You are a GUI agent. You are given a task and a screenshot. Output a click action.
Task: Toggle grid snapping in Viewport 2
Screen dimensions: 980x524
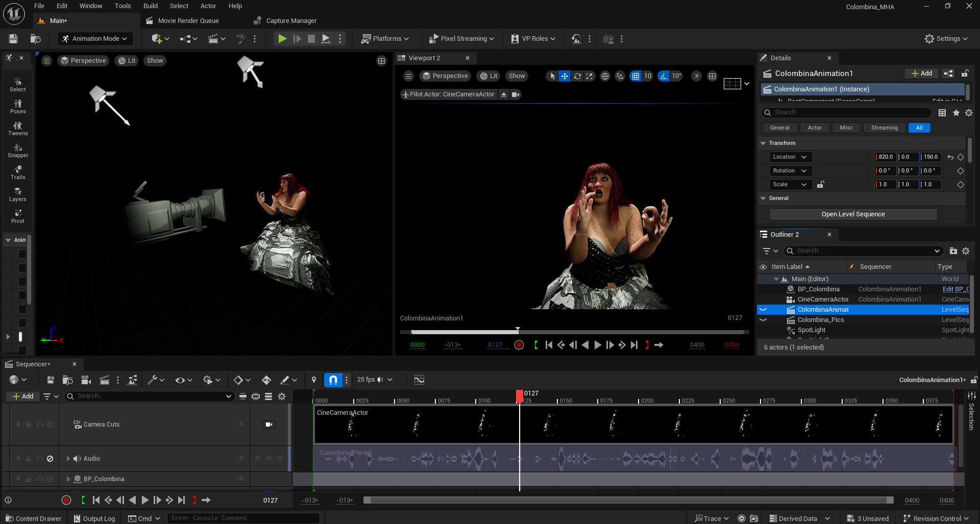tap(635, 76)
